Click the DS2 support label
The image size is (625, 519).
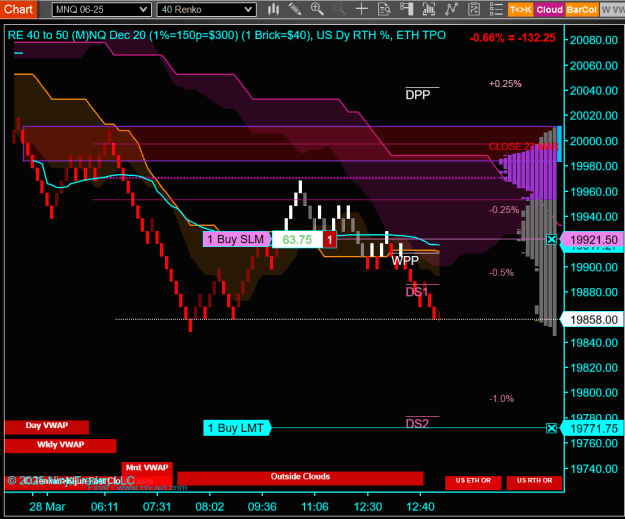pyautogui.click(x=417, y=423)
